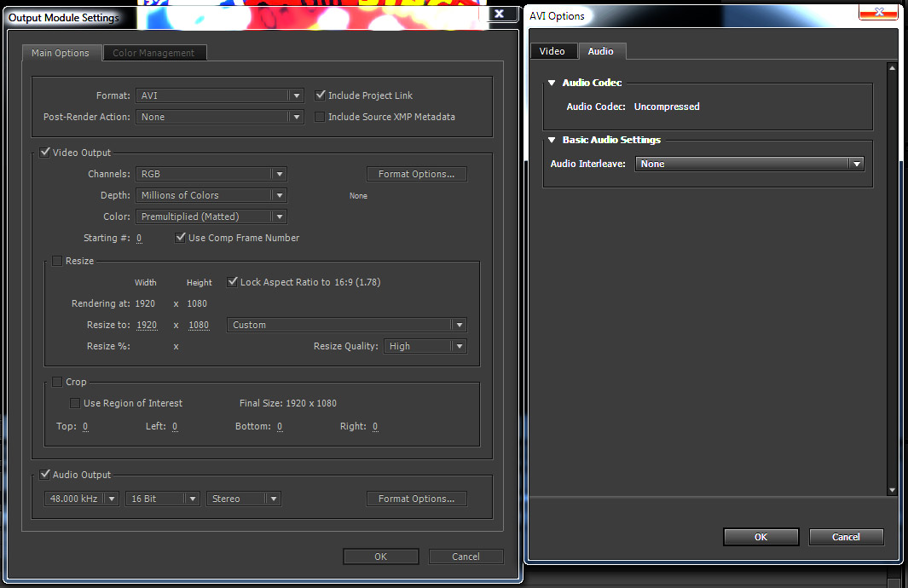The image size is (908, 588).
Task: Click the Resize to height 1080 value
Action: point(198,325)
